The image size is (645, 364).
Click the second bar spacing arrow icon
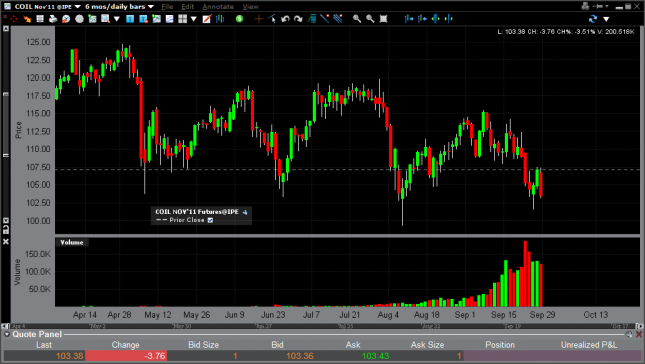[422, 19]
